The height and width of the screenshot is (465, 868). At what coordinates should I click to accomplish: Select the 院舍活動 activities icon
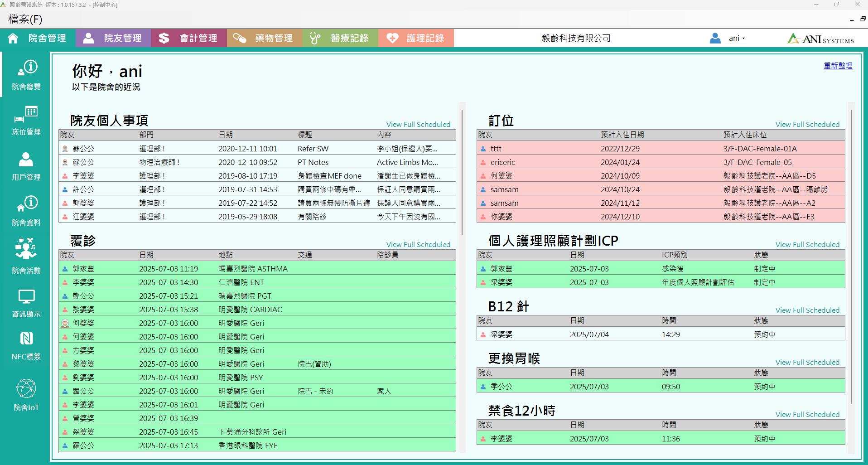(26, 256)
